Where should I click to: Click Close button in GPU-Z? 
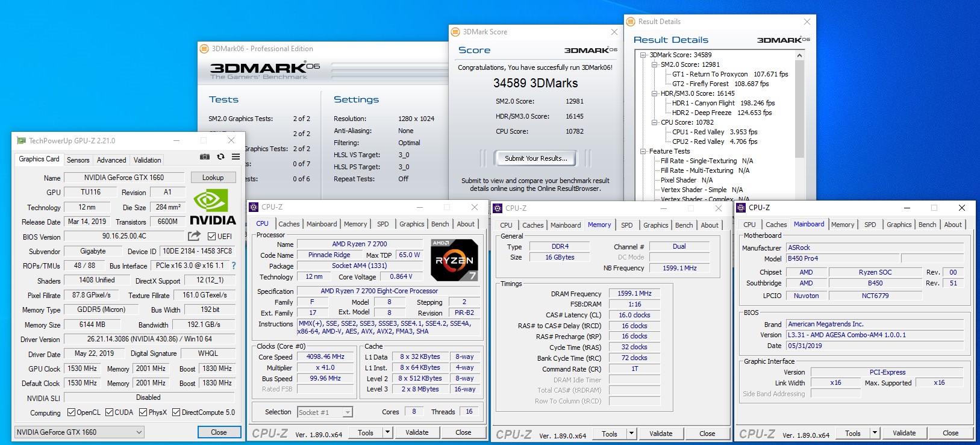pyautogui.click(x=219, y=432)
